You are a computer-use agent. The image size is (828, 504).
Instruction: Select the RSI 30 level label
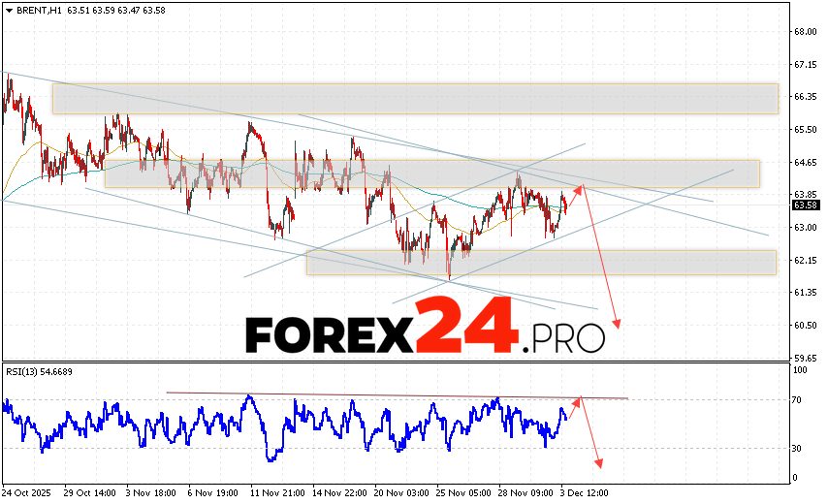click(800, 448)
